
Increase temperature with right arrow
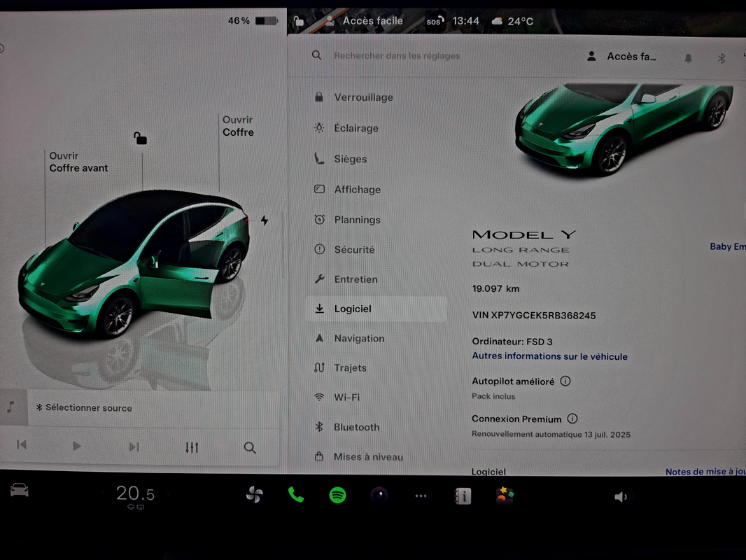(167, 494)
